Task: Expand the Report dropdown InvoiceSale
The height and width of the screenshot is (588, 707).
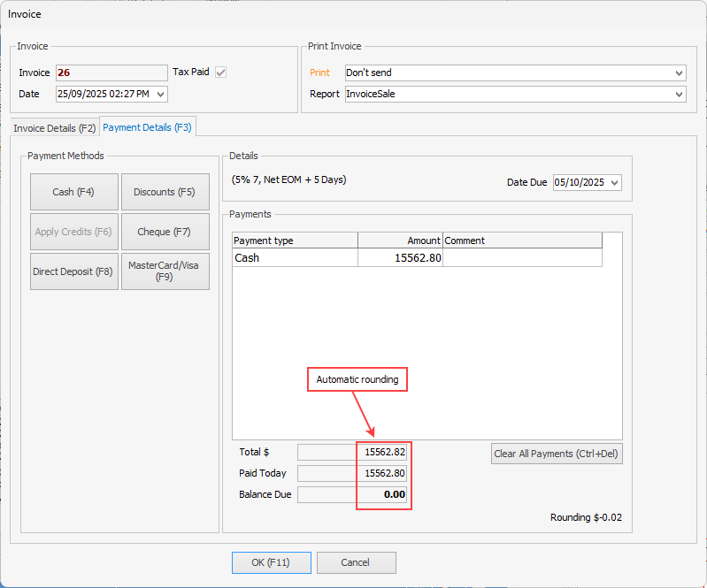Action: coord(679,94)
